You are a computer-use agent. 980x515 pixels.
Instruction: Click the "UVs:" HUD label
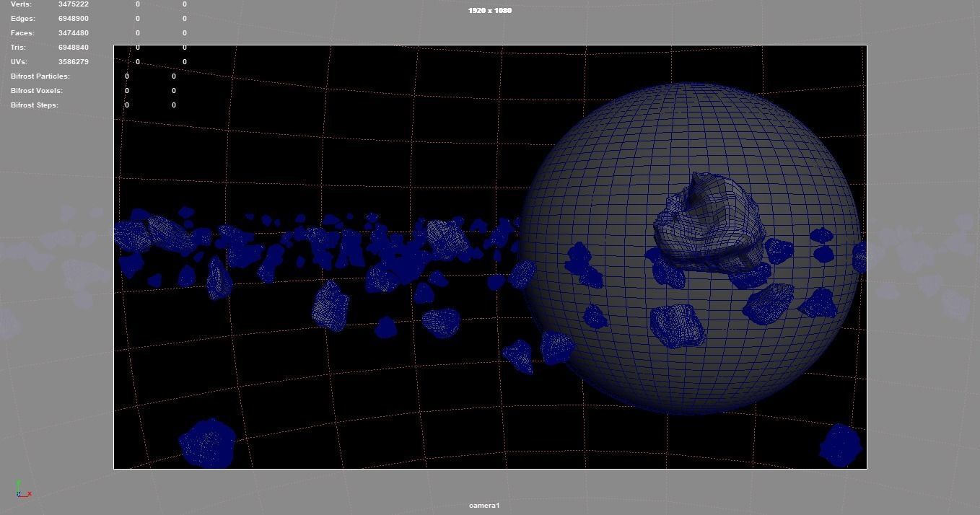(x=19, y=62)
